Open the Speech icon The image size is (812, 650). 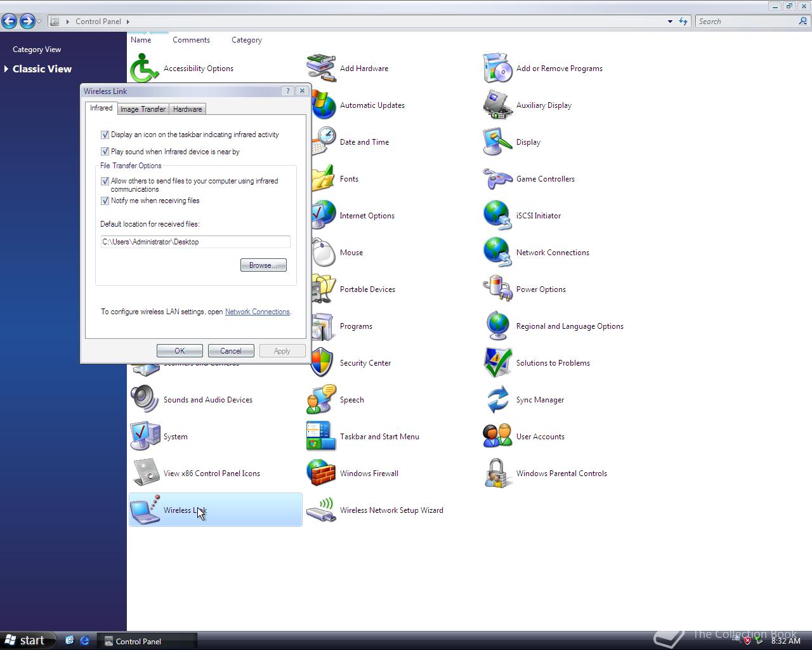point(321,399)
